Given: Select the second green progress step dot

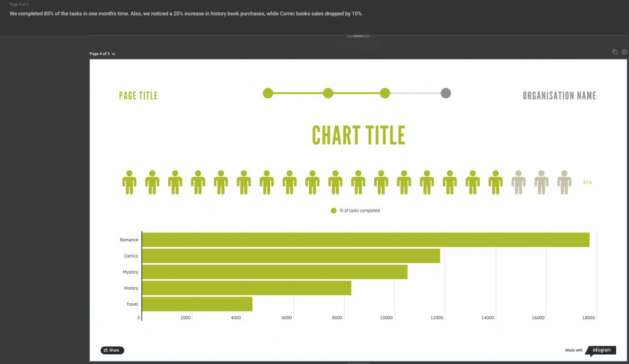Looking at the screenshot, I should (328, 93).
